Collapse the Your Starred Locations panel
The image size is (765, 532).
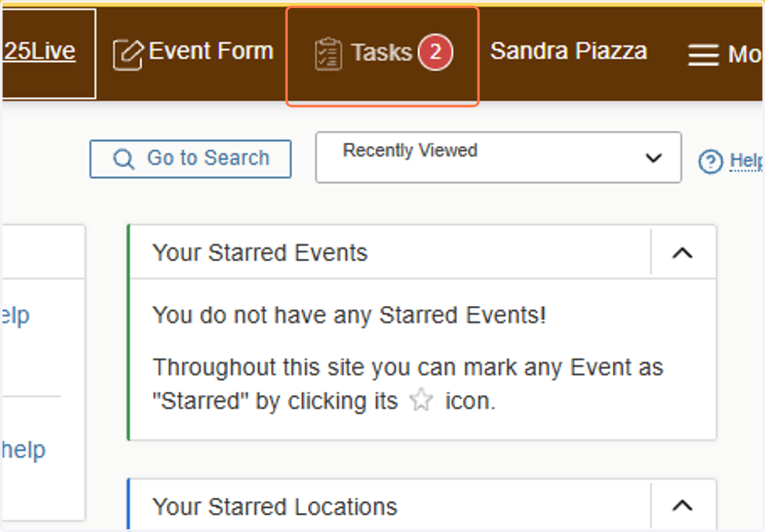point(683,506)
